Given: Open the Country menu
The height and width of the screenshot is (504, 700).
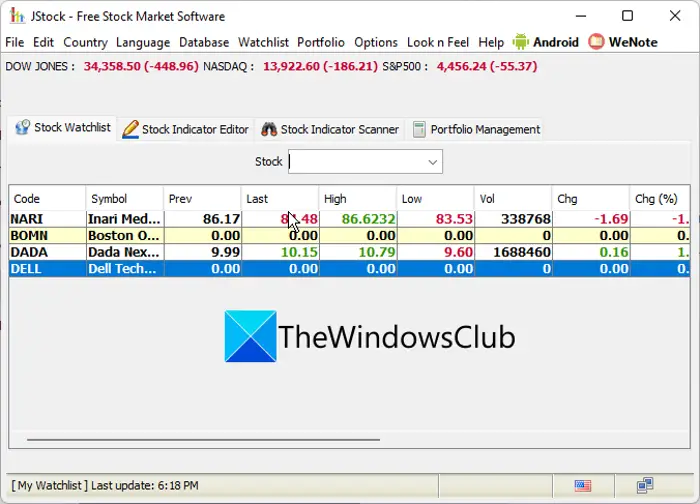Looking at the screenshot, I should pyautogui.click(x=85, y=42).
